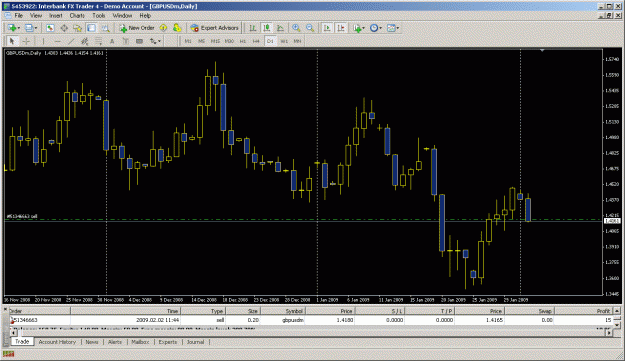The height and width of the screenshot is (361, 625).
Task: Switch chart to M15 timeframe
Action: [x=215, y=41]
